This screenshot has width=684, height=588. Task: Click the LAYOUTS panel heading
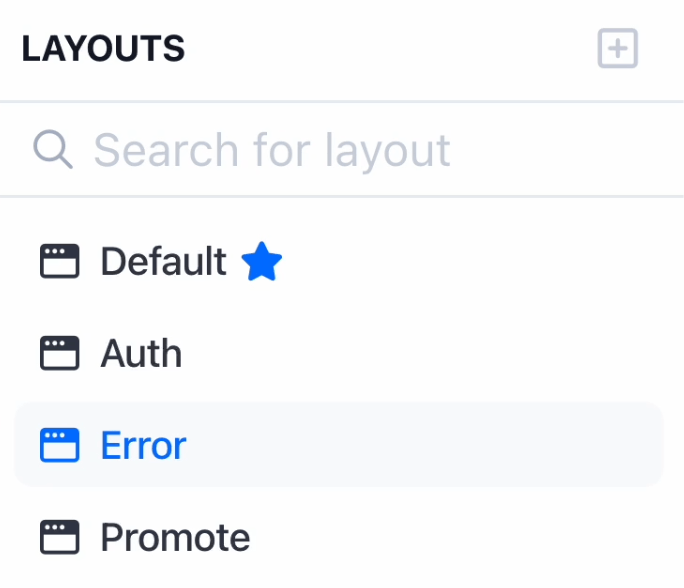(x=103, y=49)
